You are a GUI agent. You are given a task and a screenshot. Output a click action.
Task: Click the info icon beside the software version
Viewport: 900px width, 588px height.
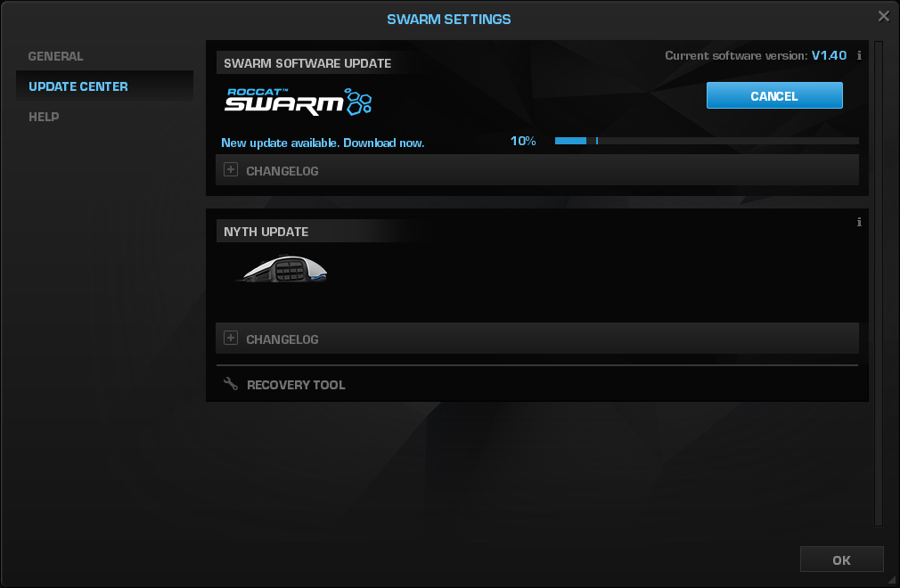pos(859,55)
